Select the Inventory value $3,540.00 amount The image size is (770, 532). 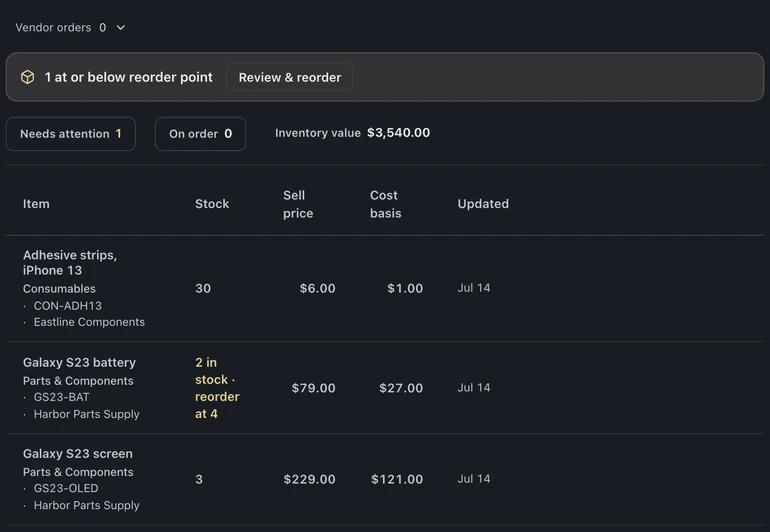click(398, 133)
